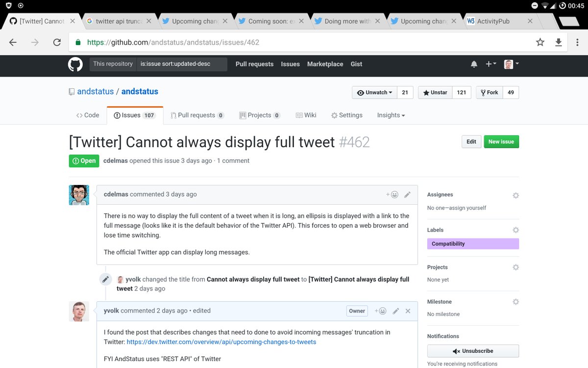Viewport: 588px width, 368px height.
Task: Switch to Google twitter api browser tab
Action: click(x=119, y=21)
